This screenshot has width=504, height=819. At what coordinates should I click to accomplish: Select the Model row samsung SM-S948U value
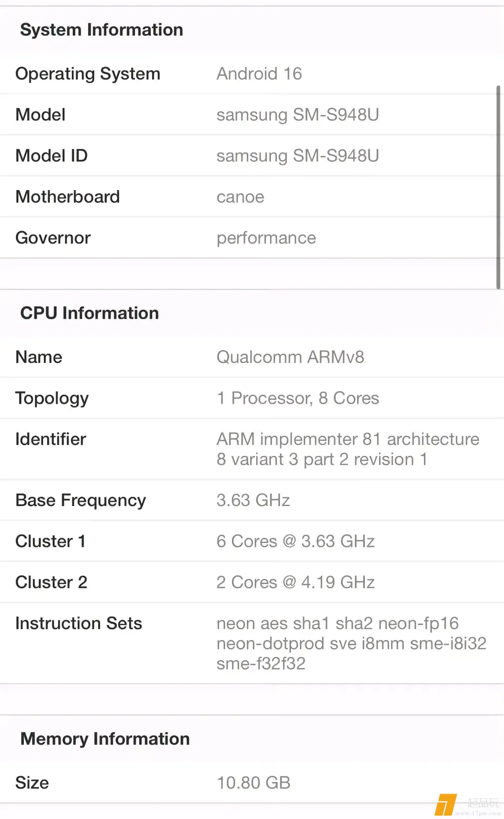point(297,115)
